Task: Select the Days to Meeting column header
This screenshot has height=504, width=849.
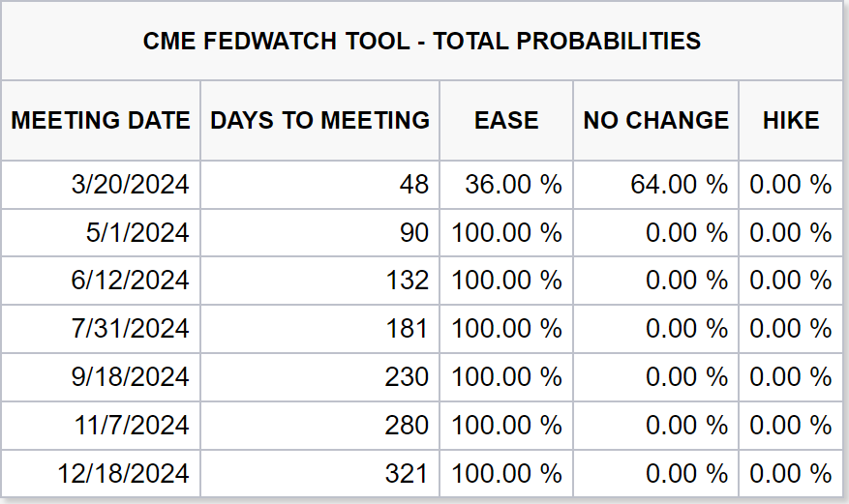Action: pyautogui.click(x=320, y=121)
